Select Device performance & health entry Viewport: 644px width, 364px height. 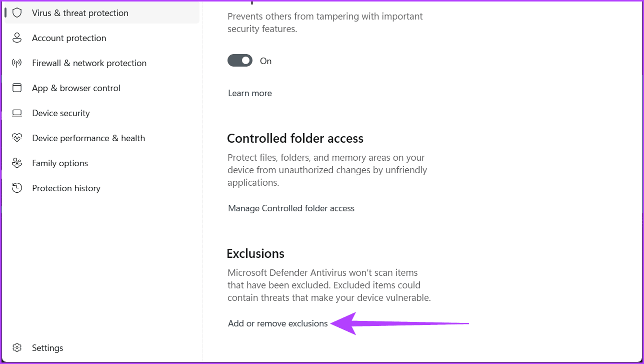point(88,138)
